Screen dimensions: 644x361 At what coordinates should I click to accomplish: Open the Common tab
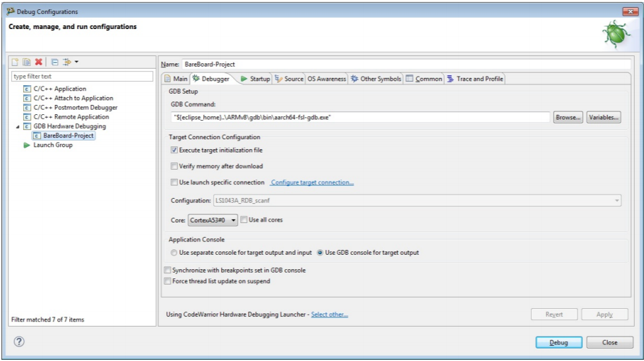pyautogui.click(x=424, y=79)
